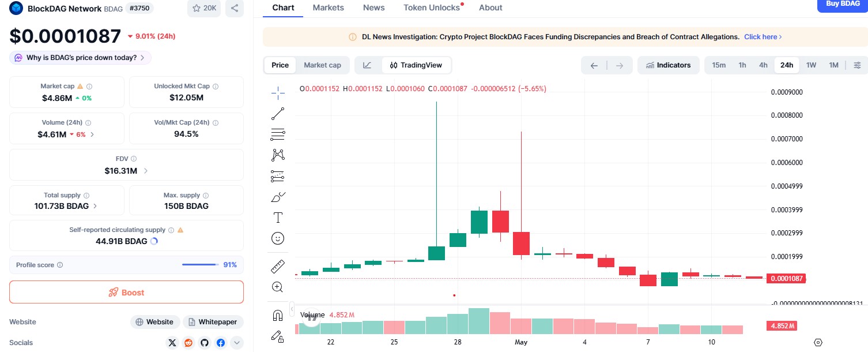
Task: Open the Facebook social link
Action: coord(221,343)
